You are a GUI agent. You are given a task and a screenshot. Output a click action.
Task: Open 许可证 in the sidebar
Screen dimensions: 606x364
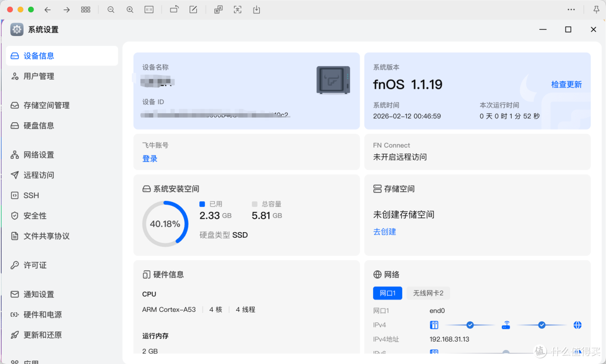point(62,265)
